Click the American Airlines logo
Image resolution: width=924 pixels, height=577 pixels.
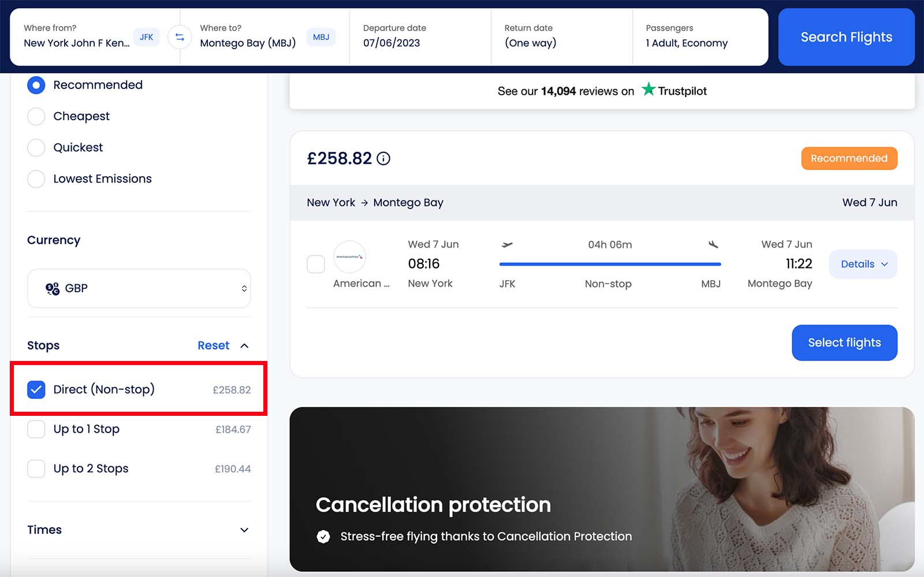[x=349, y=256]
